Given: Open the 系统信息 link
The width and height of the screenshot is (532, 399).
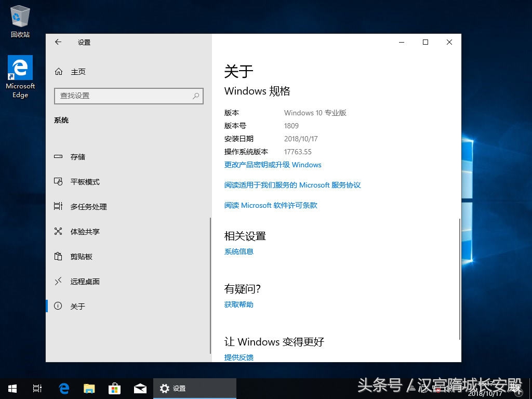Looking at the screenshot, I should [x=239, y=251].
